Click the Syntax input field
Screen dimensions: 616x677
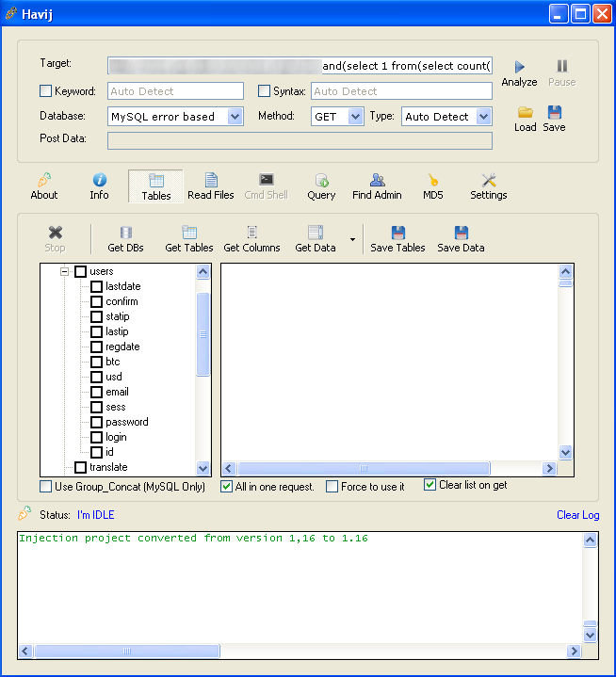coord(401,91)
